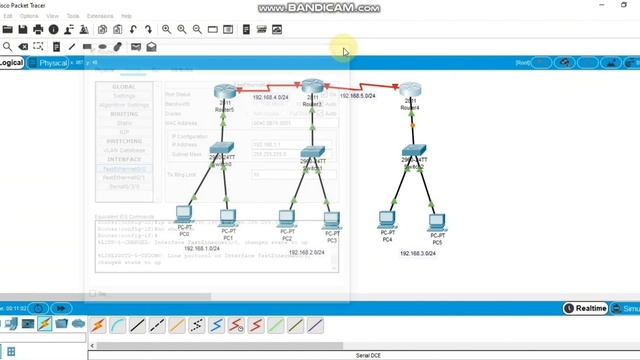
Task: Reset zoom using the middle magnifier icon
Action: [182, 29]
